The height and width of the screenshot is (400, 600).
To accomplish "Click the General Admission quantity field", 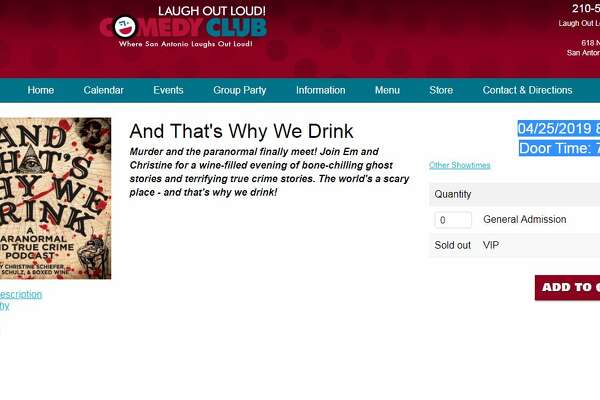I will click(x=453, y=220).
